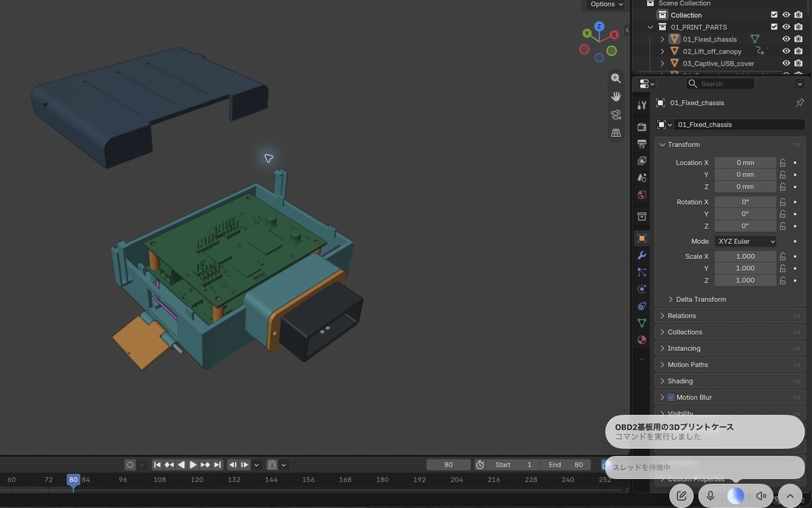This screenshot has height=508, width=812.
Task: Click the red X axis on navigation gizmo
Action: [x=614, y=35]
